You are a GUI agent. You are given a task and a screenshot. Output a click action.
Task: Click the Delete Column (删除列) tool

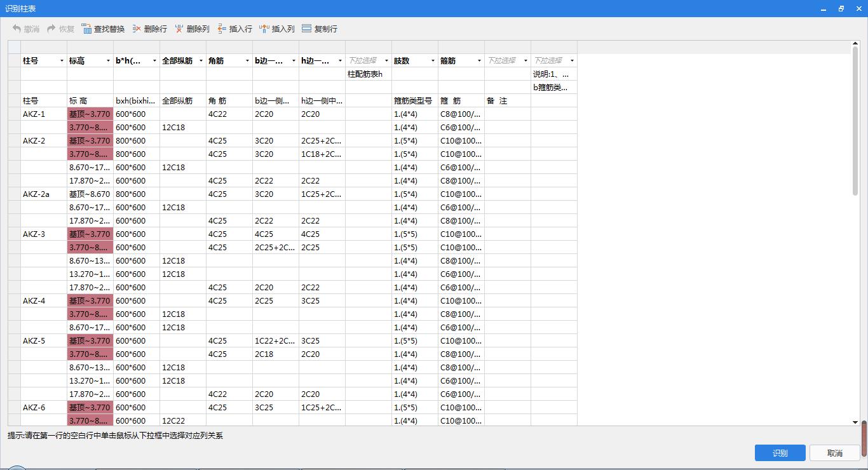click(x=192, y=29)
